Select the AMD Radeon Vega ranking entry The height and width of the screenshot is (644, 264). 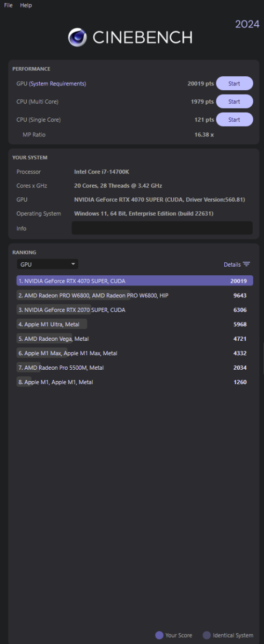[x=135, y=339]
